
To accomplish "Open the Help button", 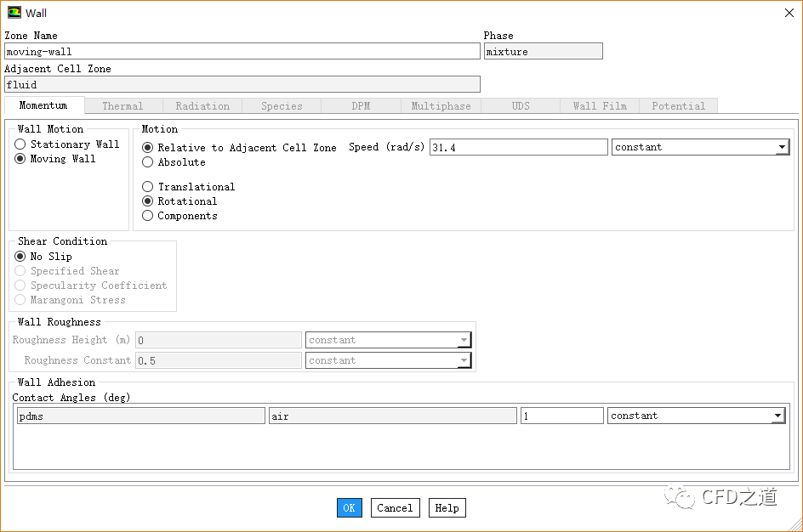I will pos(447,508).
